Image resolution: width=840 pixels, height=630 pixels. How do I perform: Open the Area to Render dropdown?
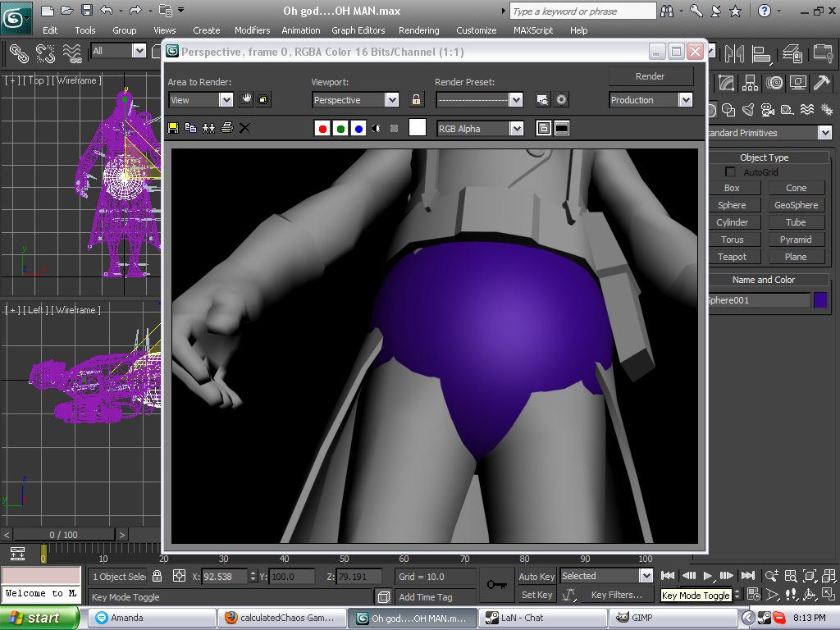pos(226,100)
